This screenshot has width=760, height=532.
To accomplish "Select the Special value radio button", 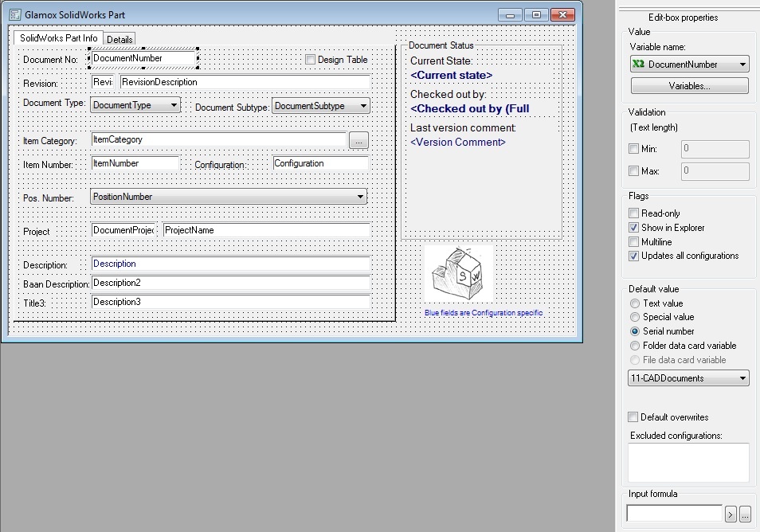I will (x=634, y=317).
